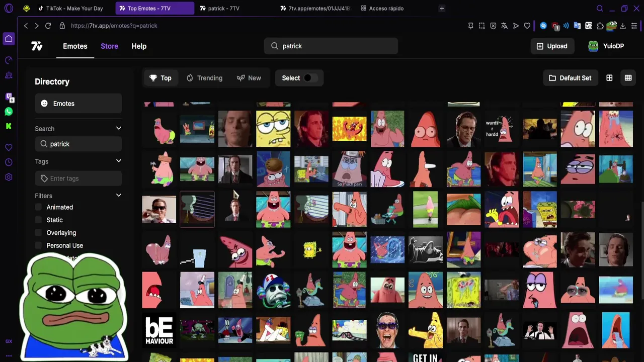Open the easy setup sliders icon
This screenshot has width=644, height=362.
point(634,26)
